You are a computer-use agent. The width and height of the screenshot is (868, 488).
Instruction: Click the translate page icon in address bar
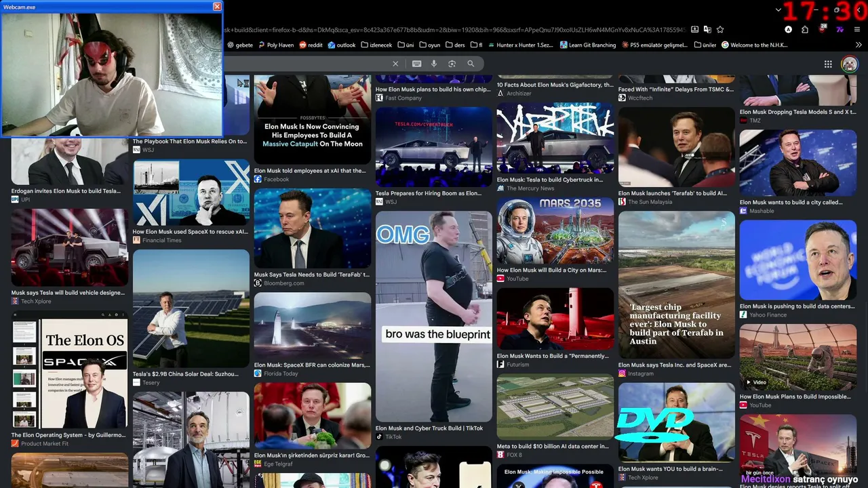point(707,30)
